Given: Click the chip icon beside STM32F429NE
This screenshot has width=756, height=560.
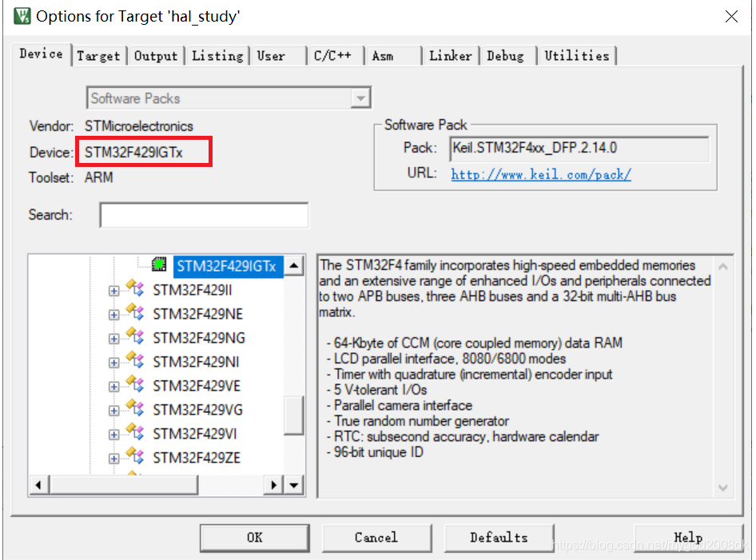Looking at the screenshot, I should (133, 313).
